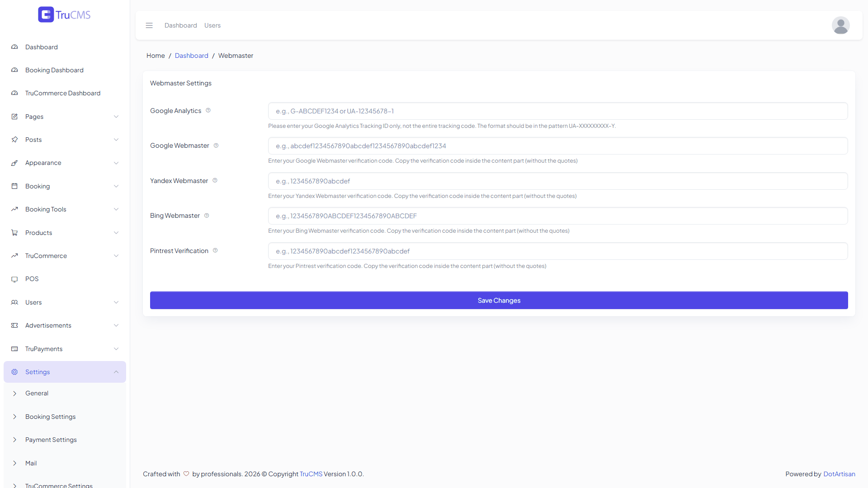Image resolution: width=868 pixels, height=488 pixels.
Task: Click the Dashboard speedometer icon in sidebar
Action: pos(14,47)
